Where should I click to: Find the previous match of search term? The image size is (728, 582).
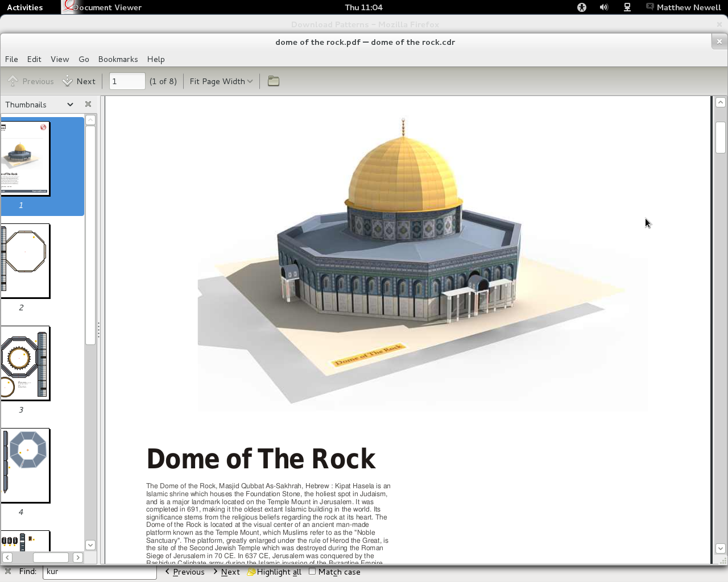(x=185, y=572)
